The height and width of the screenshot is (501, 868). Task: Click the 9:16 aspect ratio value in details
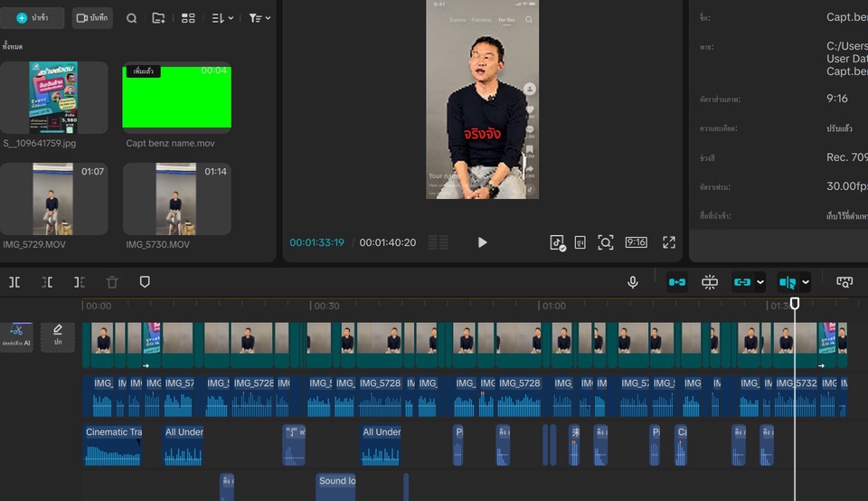(837, 99)
